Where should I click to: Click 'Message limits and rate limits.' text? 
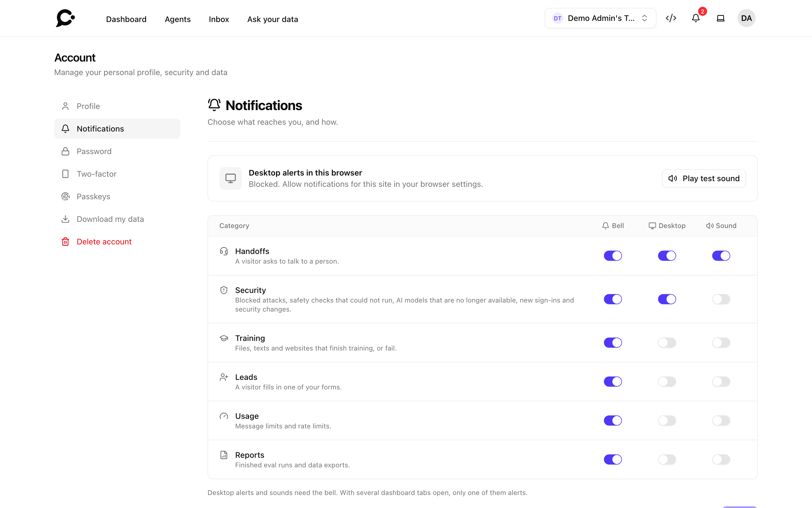(x=283, y=426)
